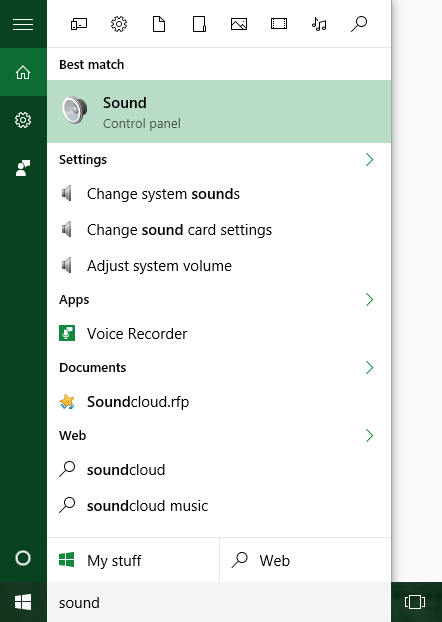Open the hamburger menu in sidebar
Image resolution: width=442 pixels, height=622 pixels.
[x=23, y=24]
